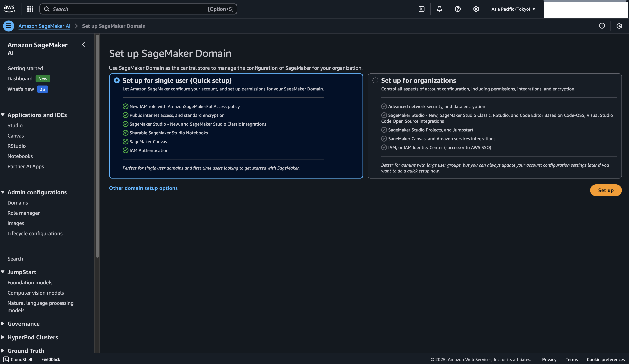Select Set up for single user radio
629x364 pixels.
coord(117,81)
